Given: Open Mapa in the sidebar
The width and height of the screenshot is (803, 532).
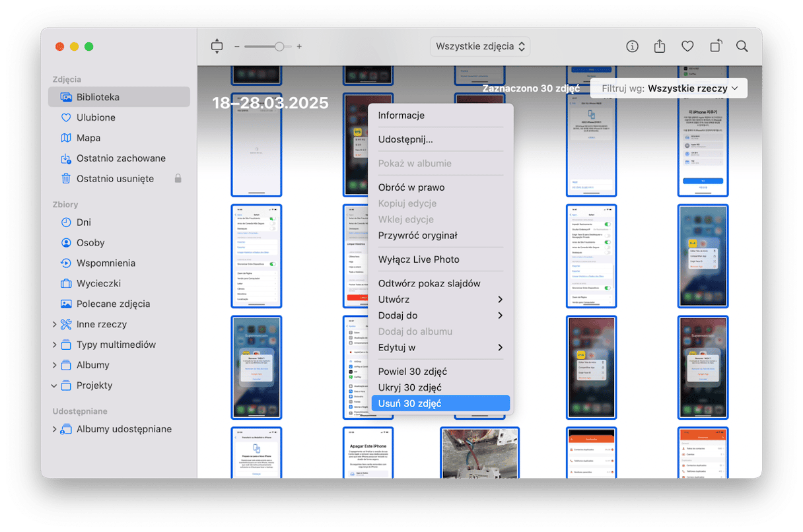Looking at the screenshot, I should pos(88,138).
